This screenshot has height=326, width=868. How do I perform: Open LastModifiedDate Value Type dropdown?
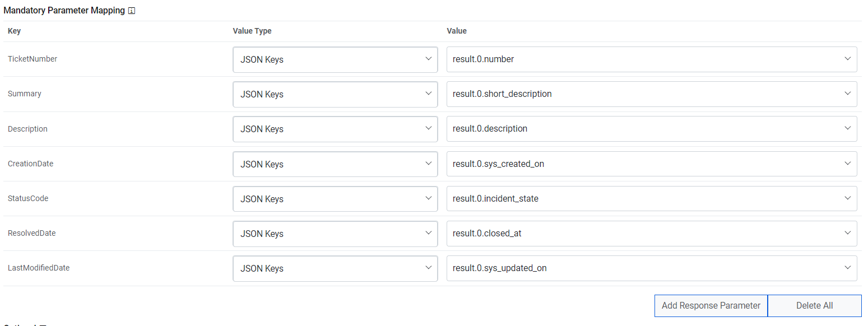[335, 268]
